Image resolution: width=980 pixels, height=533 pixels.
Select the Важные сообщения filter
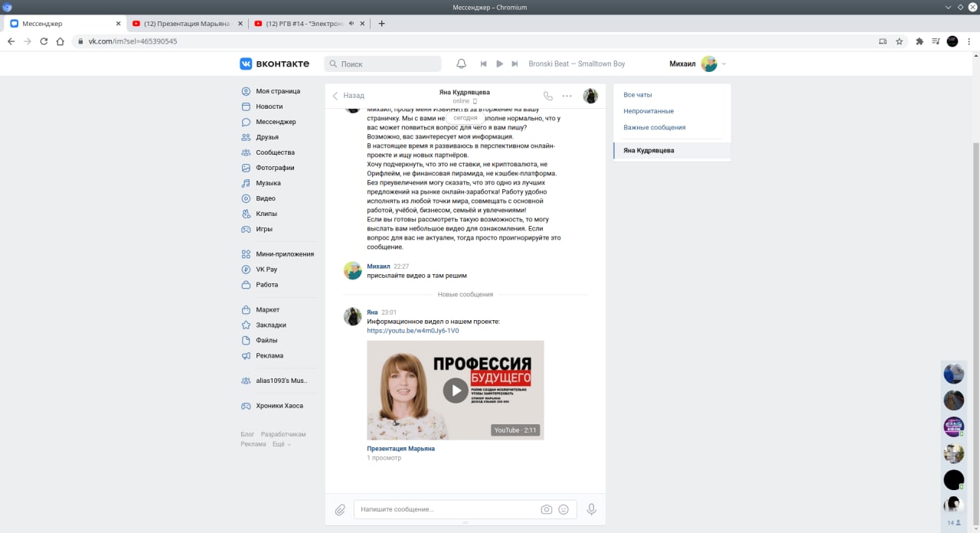(x=655, y=127)
